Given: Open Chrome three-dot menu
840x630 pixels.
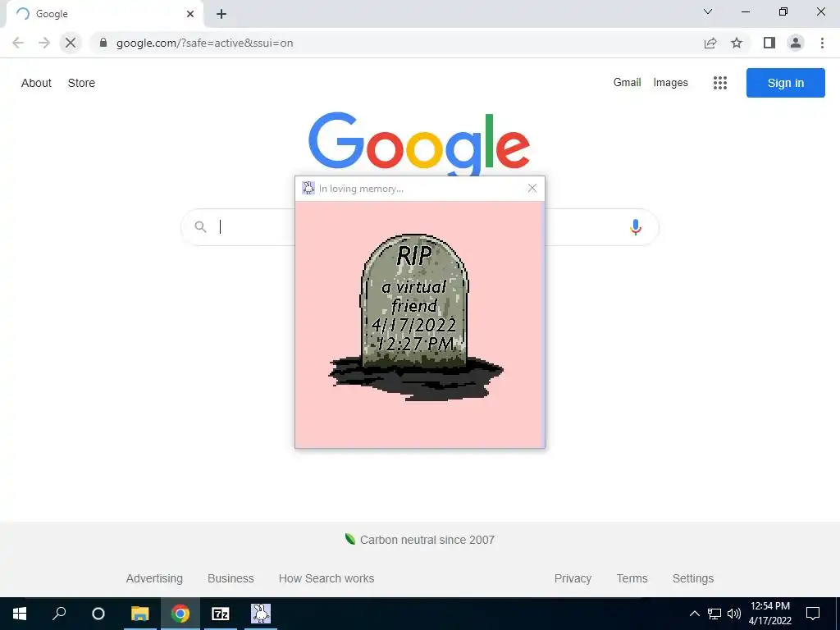Looking at the screenshot, I should [x=822, y=43].
